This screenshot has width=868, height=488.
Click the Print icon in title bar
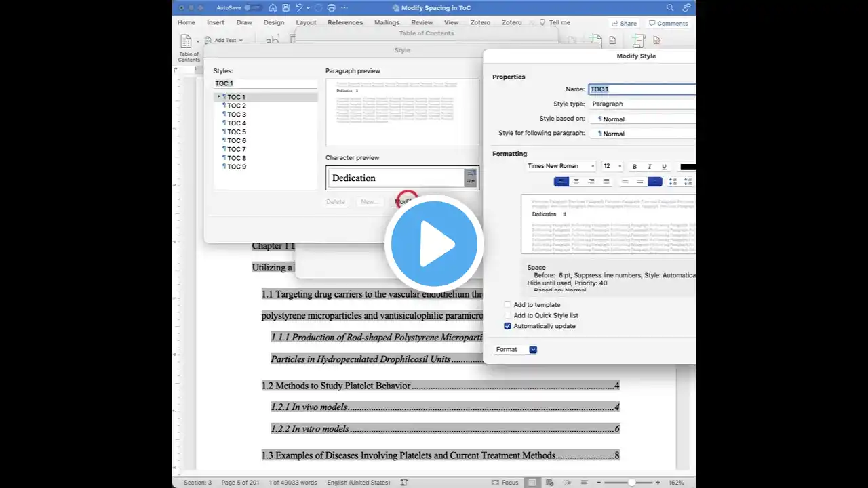click(331, 7)
